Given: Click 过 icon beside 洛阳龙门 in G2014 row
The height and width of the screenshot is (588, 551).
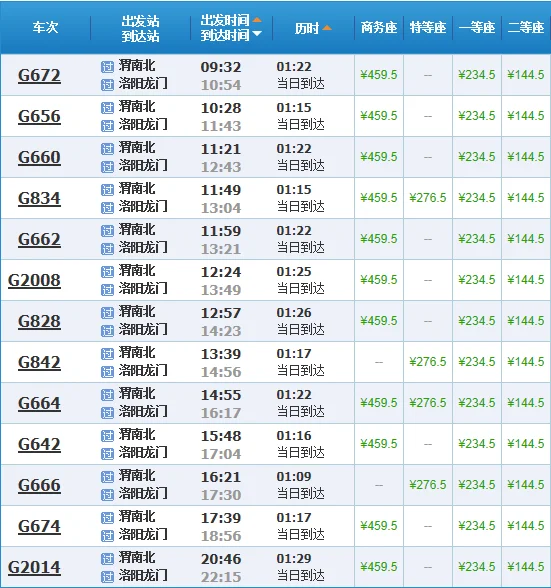Looking at the screenshot, I should [x=107, y=577].
